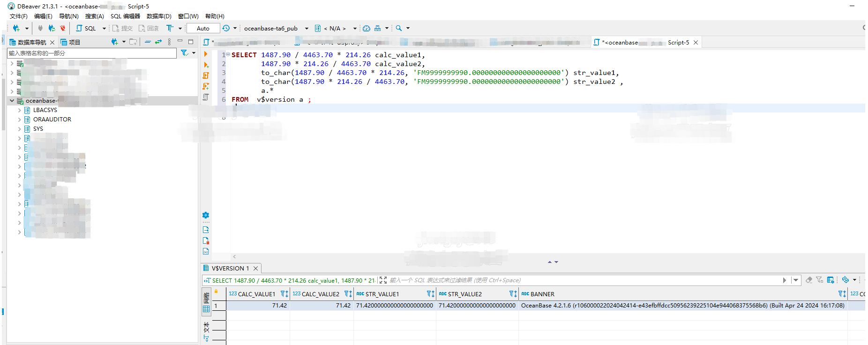The image size is (868, 345).
Task: Click the Auto commit mode field
Action: (x=203, y=28)
